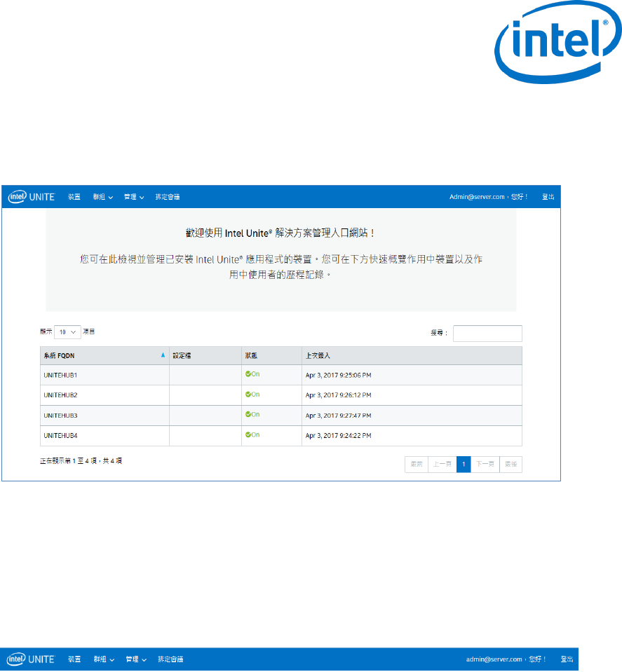Click the 正在顯示第 1 至 4 項 summary text
The image size is (622, 672).
point(81,461)
